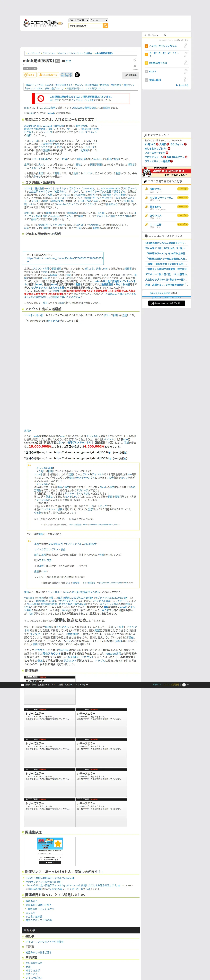Open the 大晦日 trend tag
The height and width of the screenshot is (980, 210).
tap(162, 145)
